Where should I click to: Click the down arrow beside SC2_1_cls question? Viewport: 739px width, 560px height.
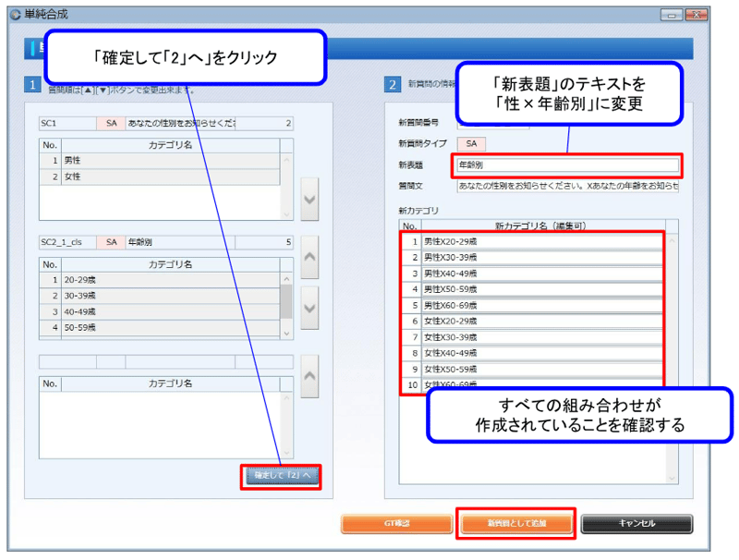tap(310, 301)
